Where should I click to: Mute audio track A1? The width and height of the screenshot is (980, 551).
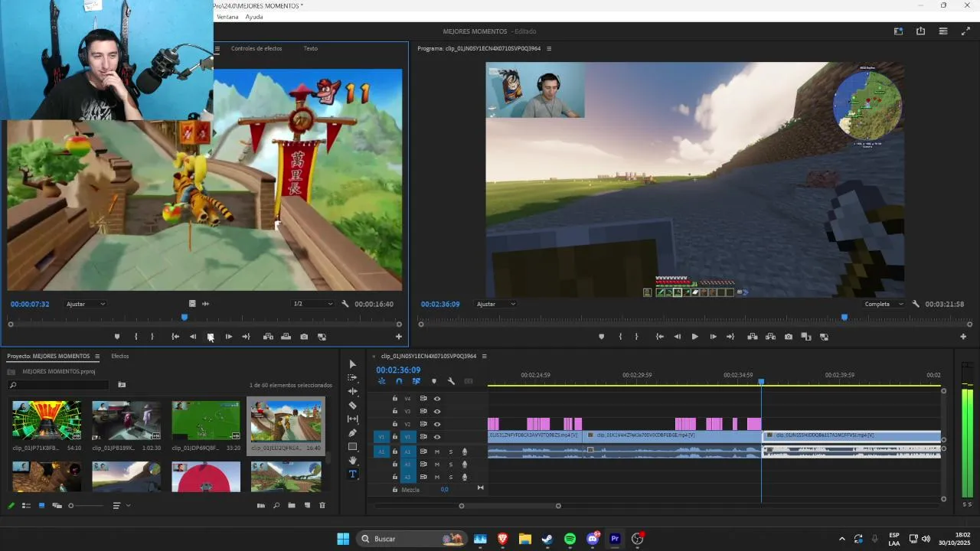point(437,452)
